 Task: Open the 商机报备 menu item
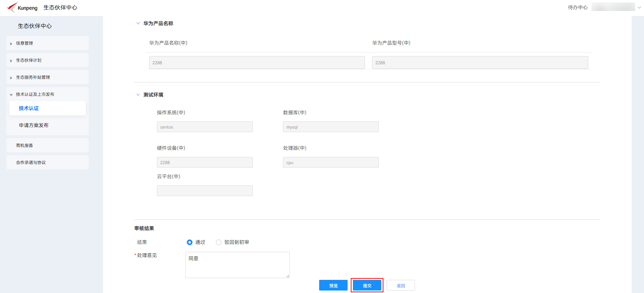click(48, 145)
